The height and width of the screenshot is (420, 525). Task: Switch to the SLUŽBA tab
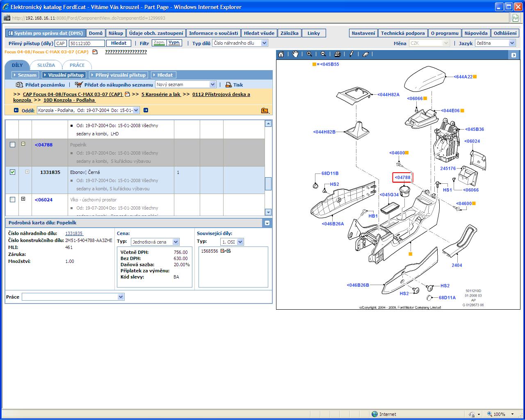(46, 65)
